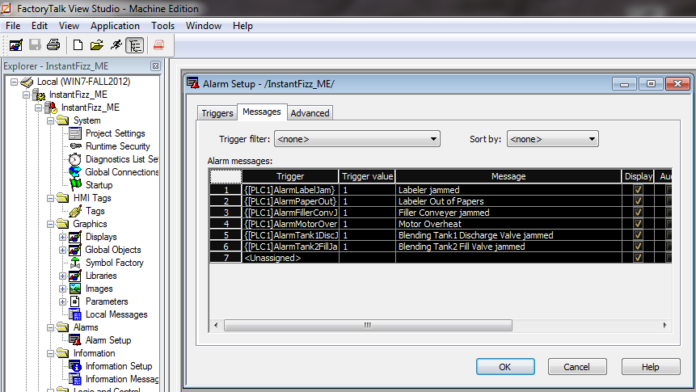This screenshot has height=392, width=696.
Task: Open the Application menu
Action: 115,26
